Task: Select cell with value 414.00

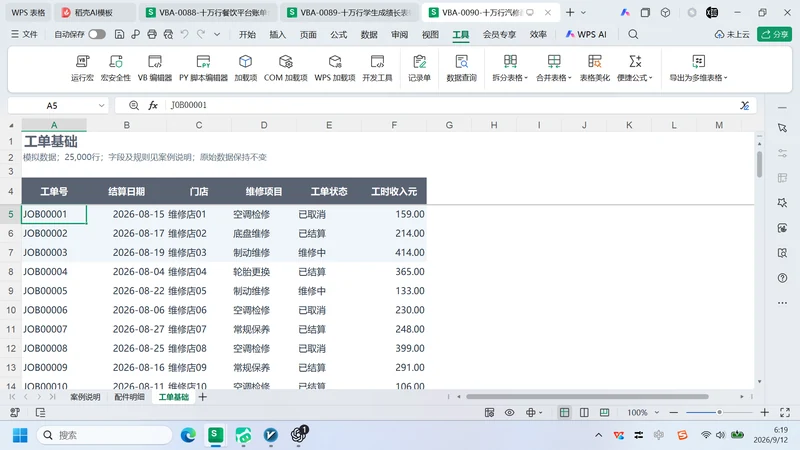Action: [394, 253]
